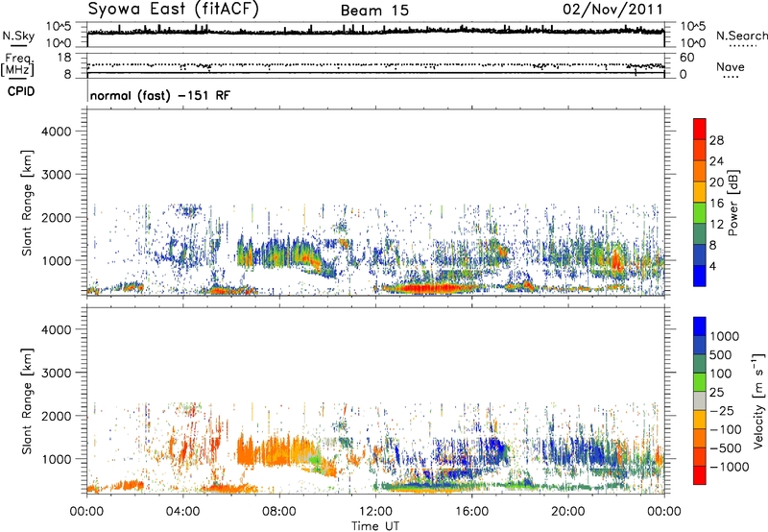Click the "60" Nave axis tick

click(x=687, y=58)
